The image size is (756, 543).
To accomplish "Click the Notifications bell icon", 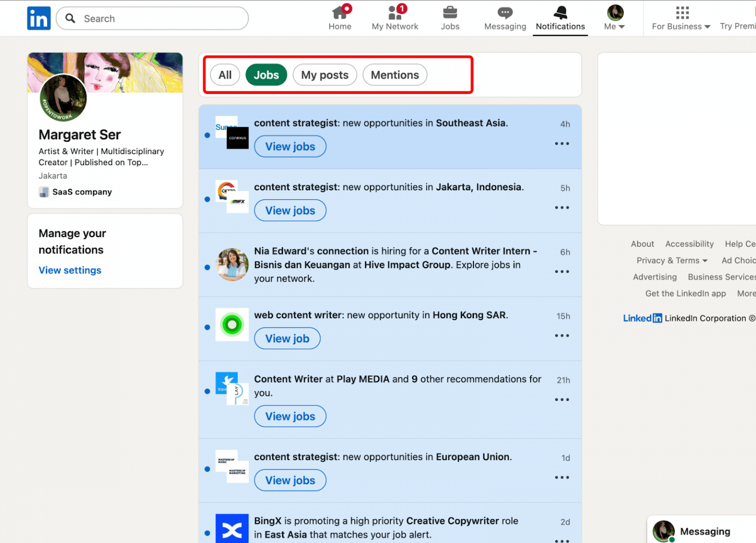I will click(x=560, y=13).
